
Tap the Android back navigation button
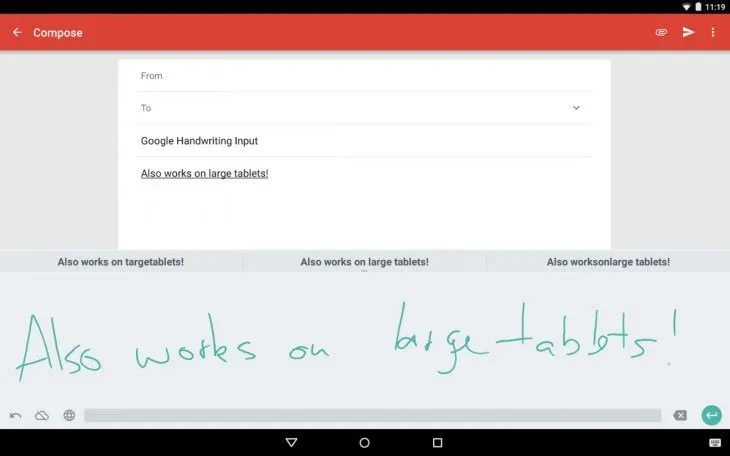click(x=291, y=442)
